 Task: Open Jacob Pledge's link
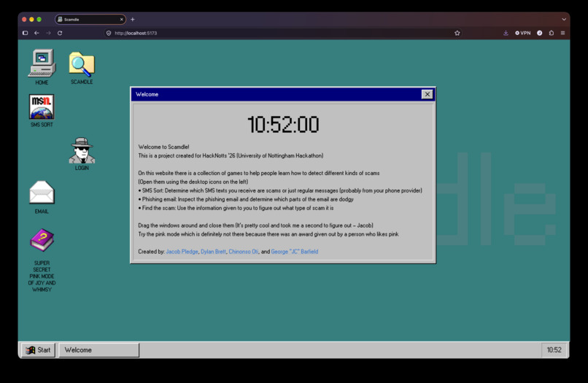tap(182, 252)
